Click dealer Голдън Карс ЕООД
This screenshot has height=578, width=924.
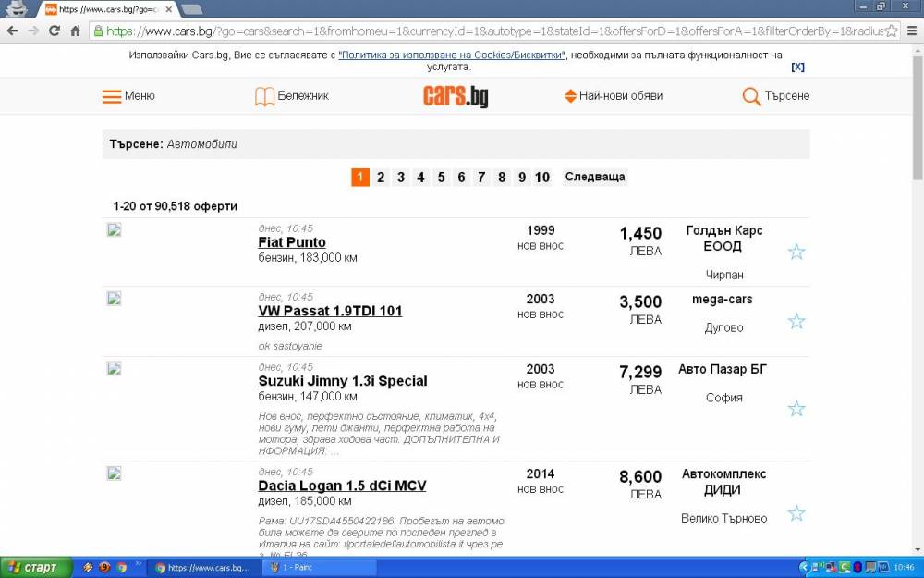(723, 239)
